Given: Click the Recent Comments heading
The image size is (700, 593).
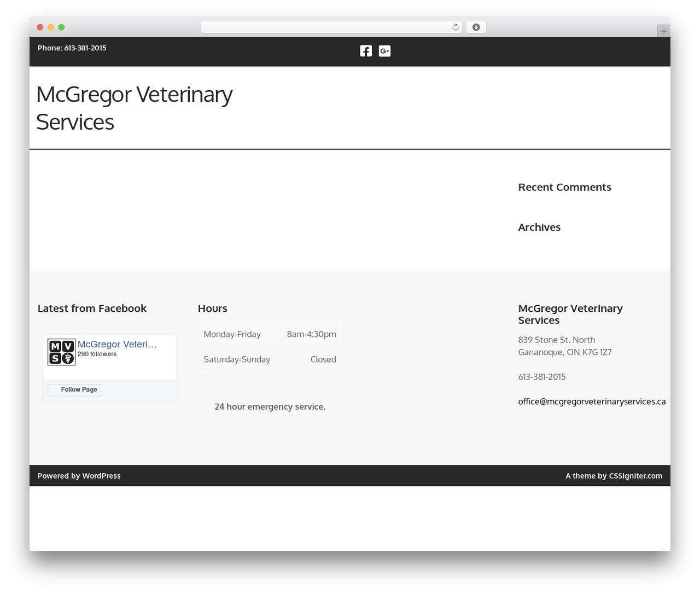Looking at the screenshot, I should 565,187.
